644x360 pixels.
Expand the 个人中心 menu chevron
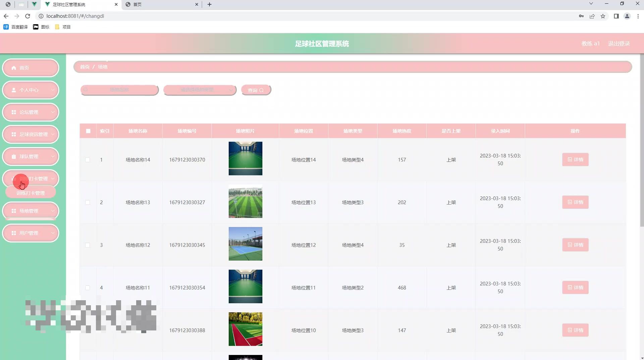coord(53,90)
